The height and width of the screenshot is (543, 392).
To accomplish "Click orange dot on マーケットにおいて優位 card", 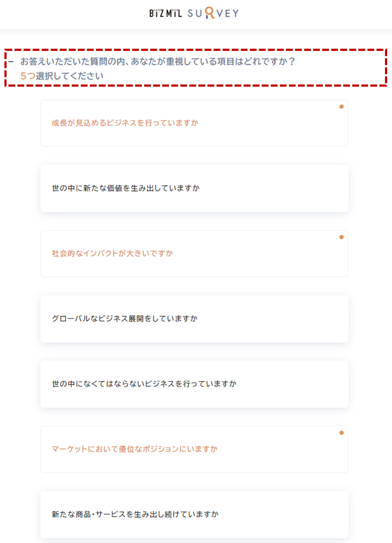I will point(341,433).
